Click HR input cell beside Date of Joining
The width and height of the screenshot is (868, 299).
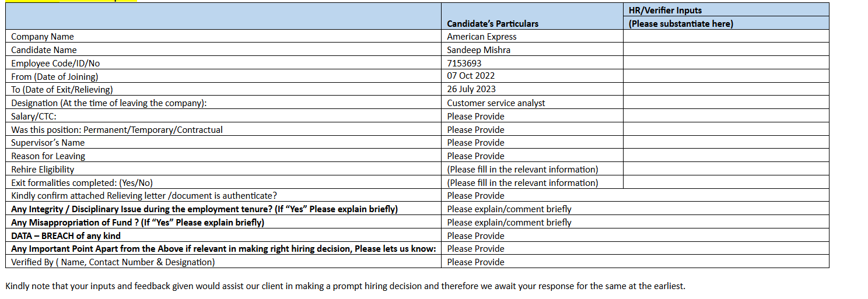726,76
